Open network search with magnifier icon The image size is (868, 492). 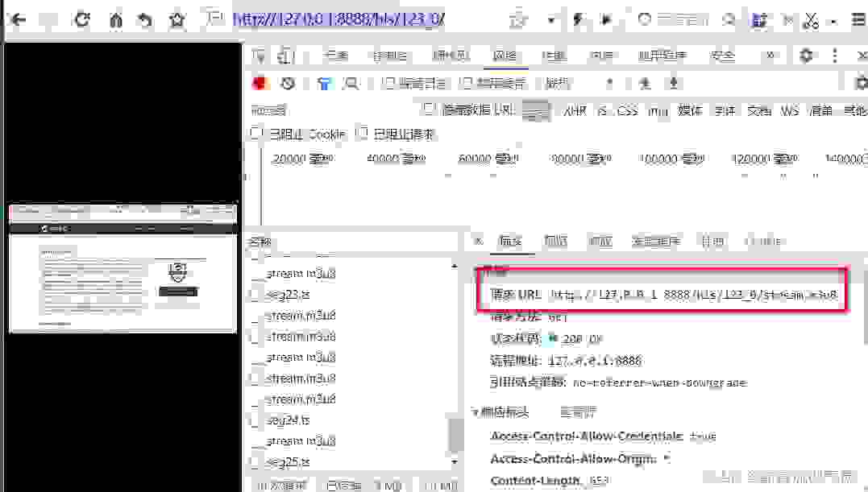(351, 84)
